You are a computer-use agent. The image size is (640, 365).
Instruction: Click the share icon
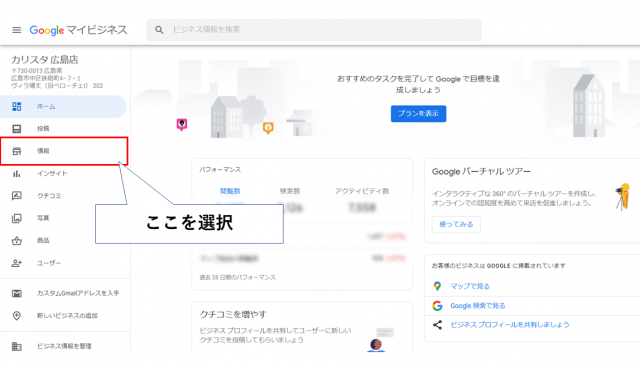[x=438, y=325]
